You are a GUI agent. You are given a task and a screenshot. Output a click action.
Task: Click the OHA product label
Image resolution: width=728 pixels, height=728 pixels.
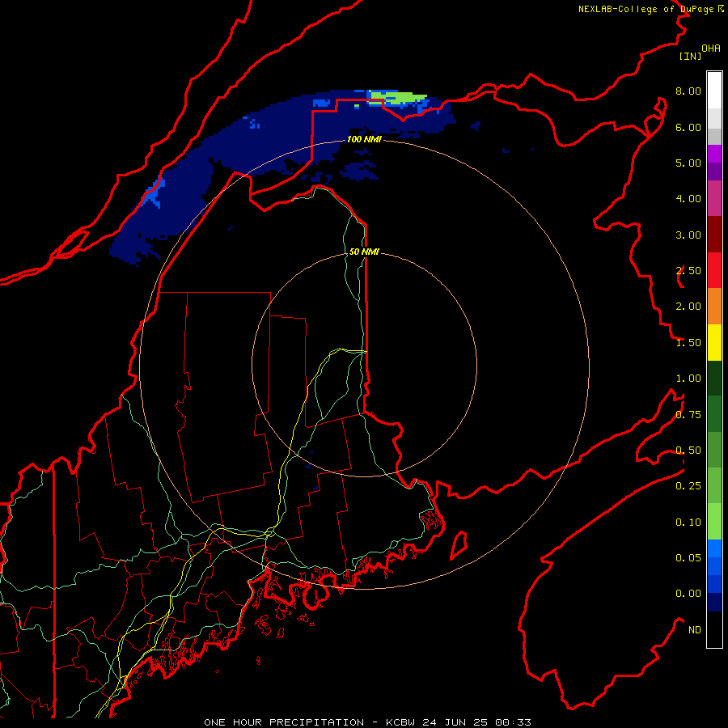coord(711,49)
